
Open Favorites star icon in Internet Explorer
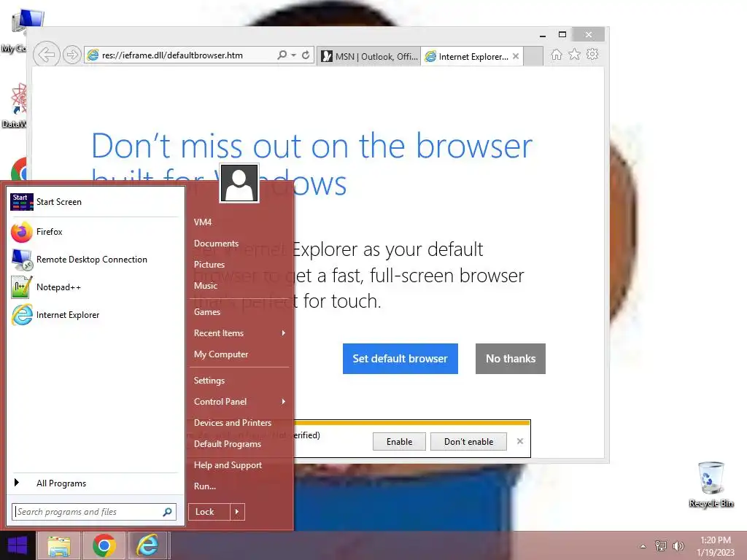[575, 54]
